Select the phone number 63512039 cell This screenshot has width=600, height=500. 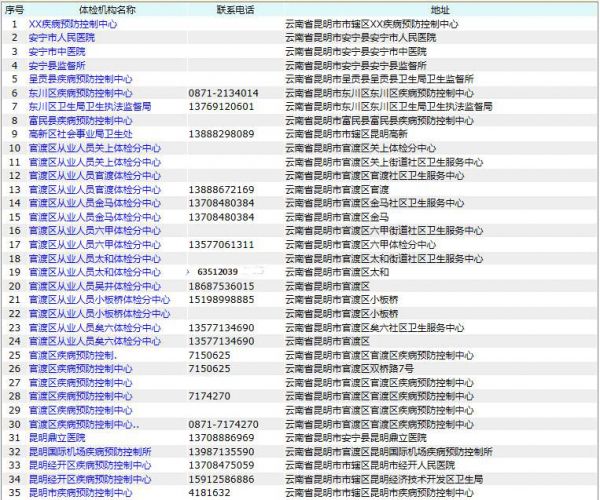point(218,271)
